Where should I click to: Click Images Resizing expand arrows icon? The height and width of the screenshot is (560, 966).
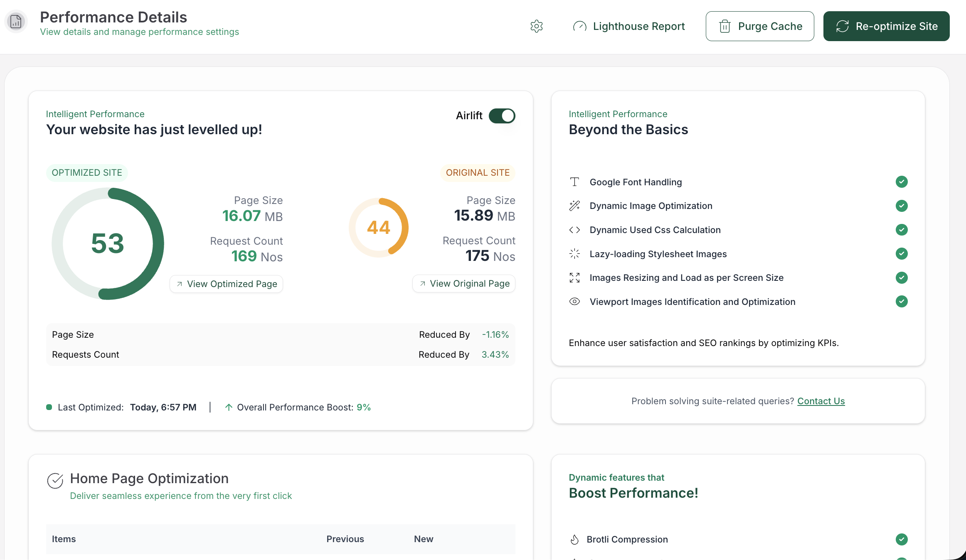tap(574, 278)
